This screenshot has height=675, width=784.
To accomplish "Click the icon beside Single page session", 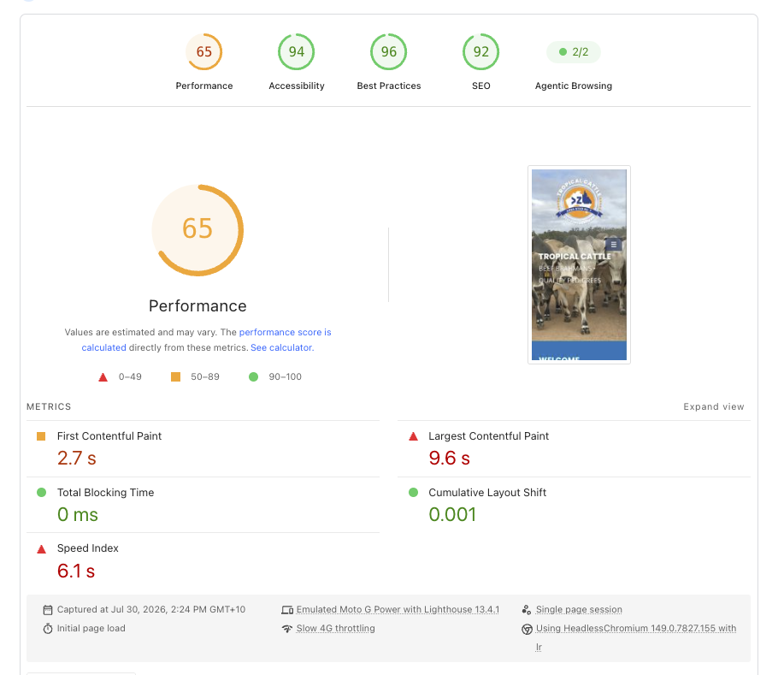I will click(527, 610).
